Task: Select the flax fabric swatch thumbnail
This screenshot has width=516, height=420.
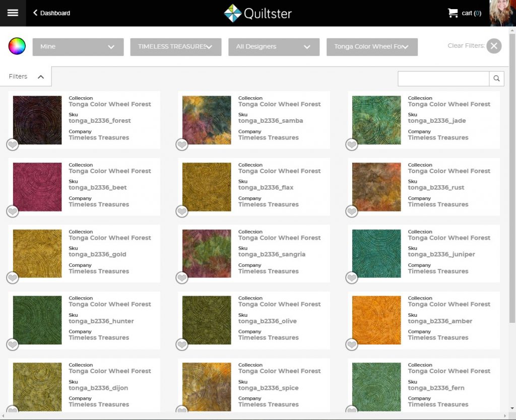Action: [207, 187]
